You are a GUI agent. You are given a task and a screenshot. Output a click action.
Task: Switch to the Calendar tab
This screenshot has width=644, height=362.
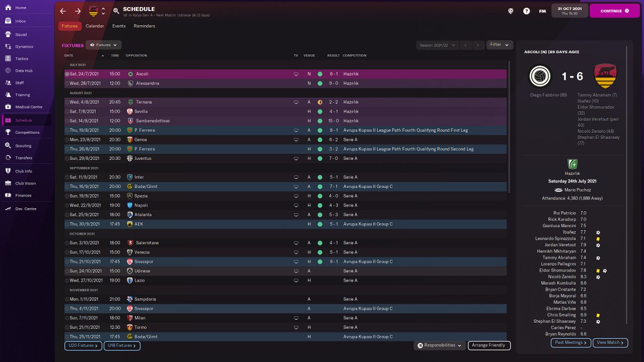[95, 26]
